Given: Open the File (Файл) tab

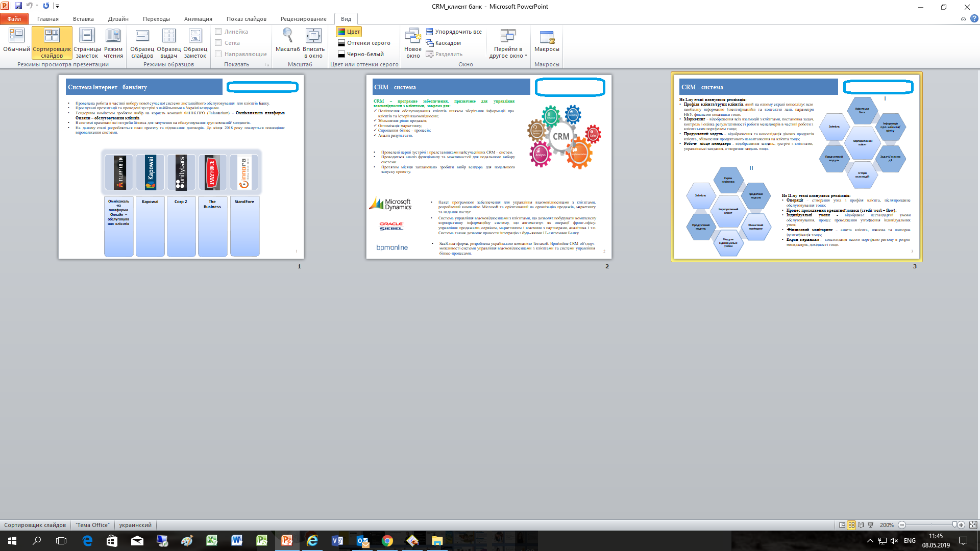Looking at the screenshot, I should [x=14, y=19].
